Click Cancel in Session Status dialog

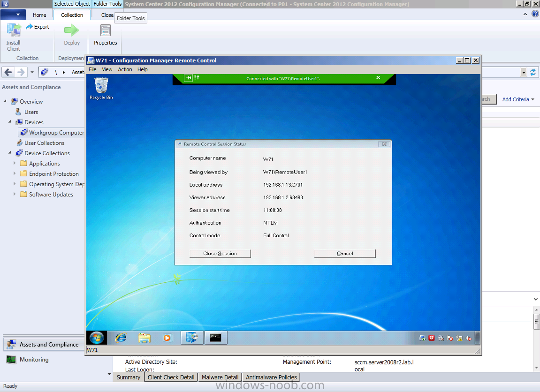345,254
